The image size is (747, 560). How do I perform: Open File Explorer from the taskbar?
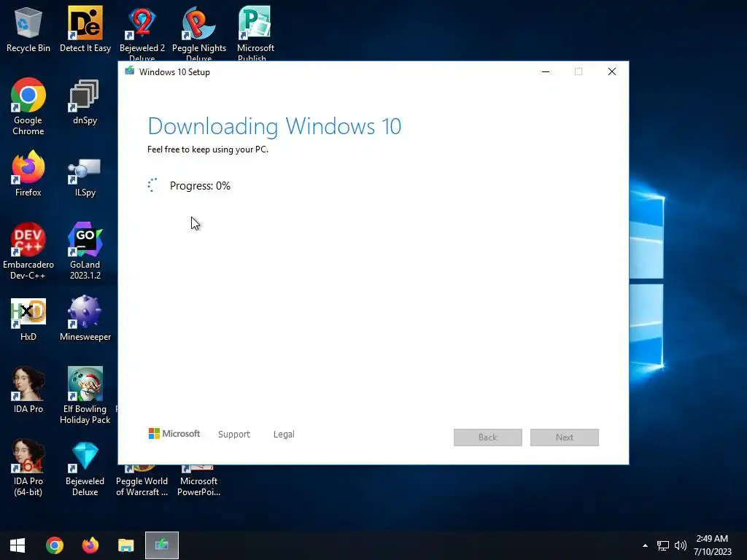(125, 545)
